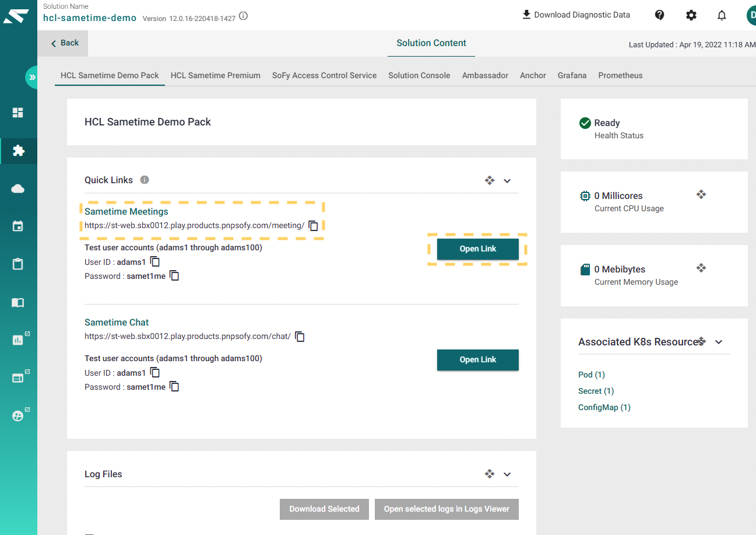756x535 pixels.
Task: Copy the User ID under Sametime Meetings
Action: (x=155, y=262)
